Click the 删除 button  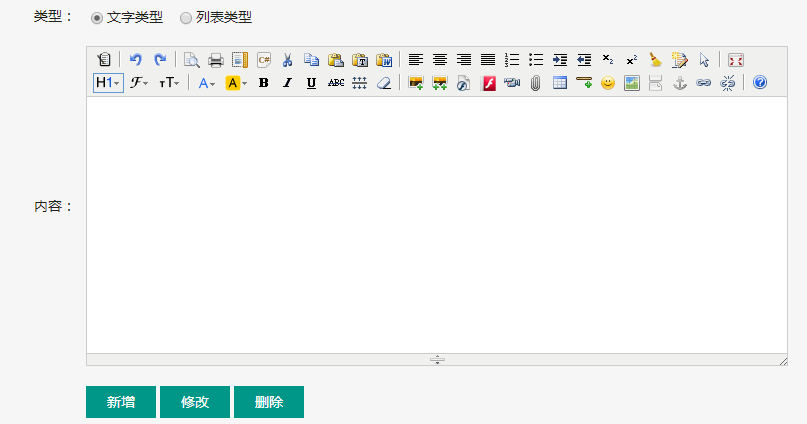[x=269, y=402]
